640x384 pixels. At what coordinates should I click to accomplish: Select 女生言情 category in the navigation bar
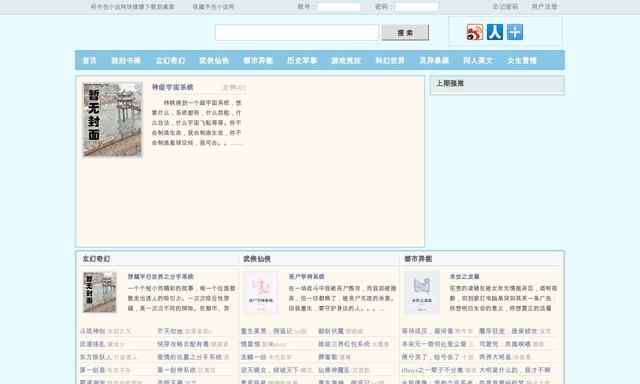click(x=522, y=60)
